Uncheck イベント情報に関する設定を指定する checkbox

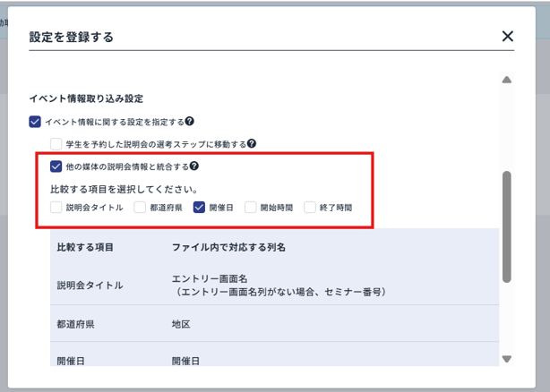click(x=35, y=122)
